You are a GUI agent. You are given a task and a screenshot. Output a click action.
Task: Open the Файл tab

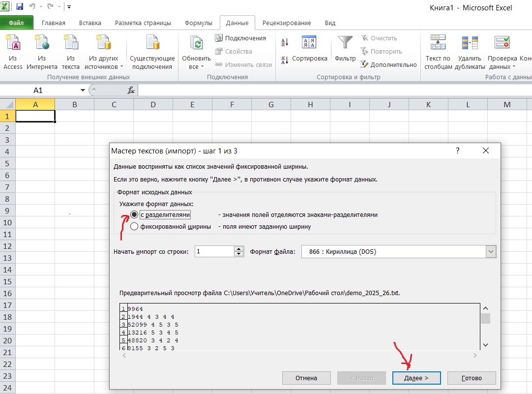coord(16,23)
